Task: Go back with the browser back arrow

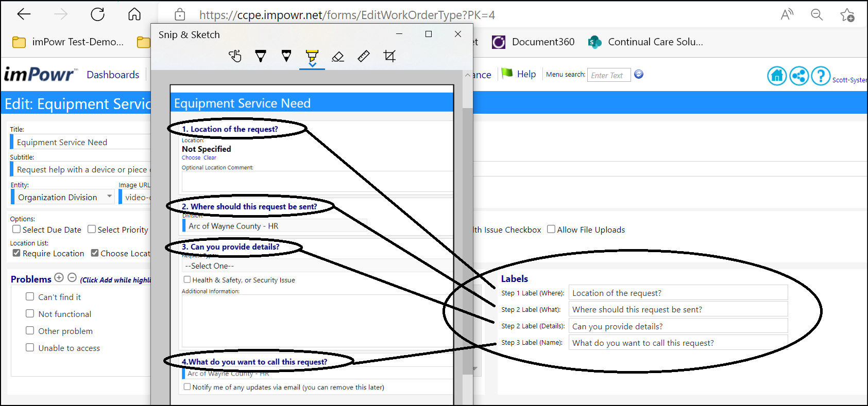Action: 24,14
